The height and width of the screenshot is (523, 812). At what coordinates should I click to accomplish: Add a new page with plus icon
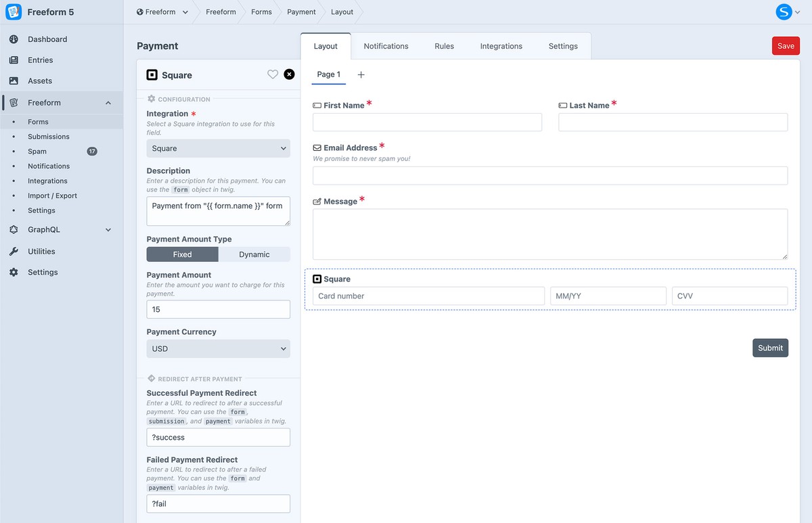tap(361, 74)
